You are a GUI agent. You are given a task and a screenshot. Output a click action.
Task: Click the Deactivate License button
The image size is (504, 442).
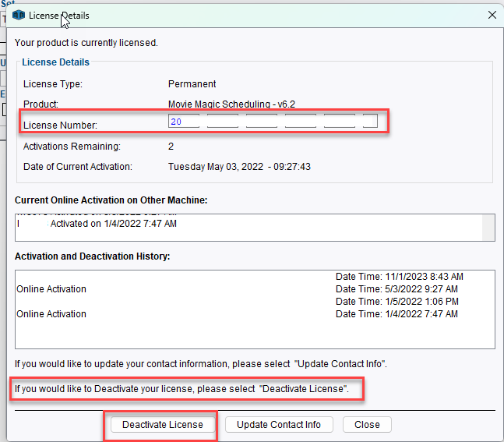coord(163,425)
